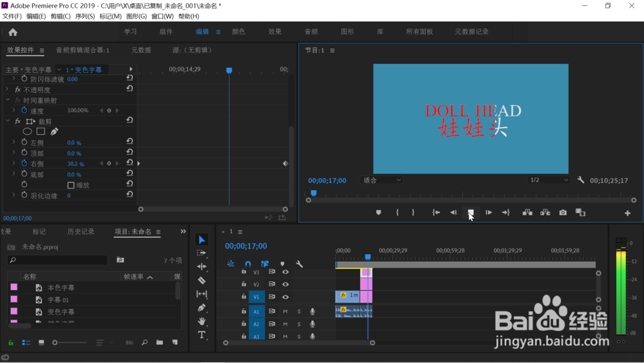Collapse the 裁剪 effect group
644x363 pixels.
pos(7,121)
